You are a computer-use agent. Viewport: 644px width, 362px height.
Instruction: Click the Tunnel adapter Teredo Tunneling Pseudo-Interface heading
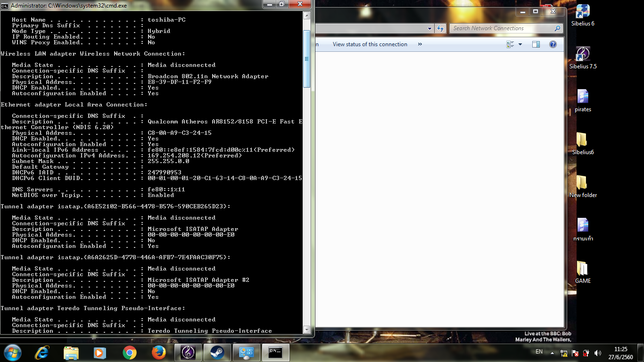[x=93, y=308]
